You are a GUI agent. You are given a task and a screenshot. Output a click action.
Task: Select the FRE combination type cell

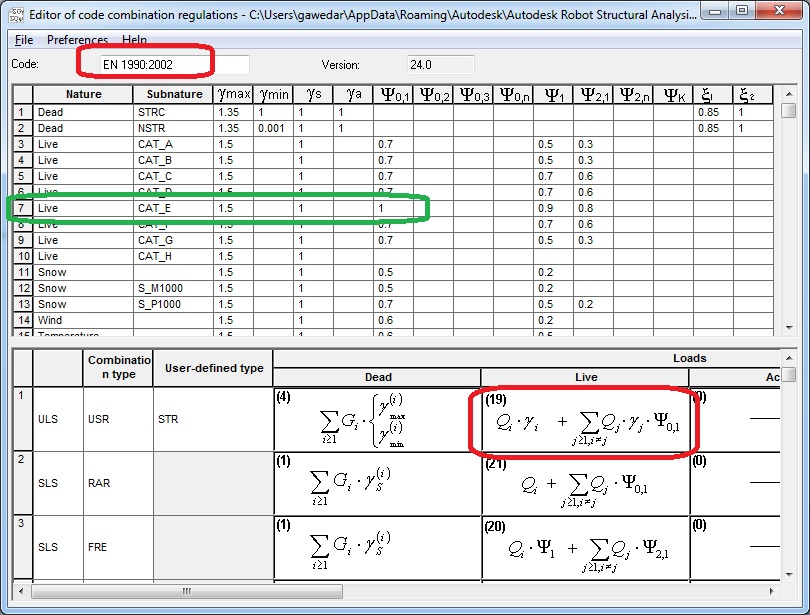click(118, 547)
